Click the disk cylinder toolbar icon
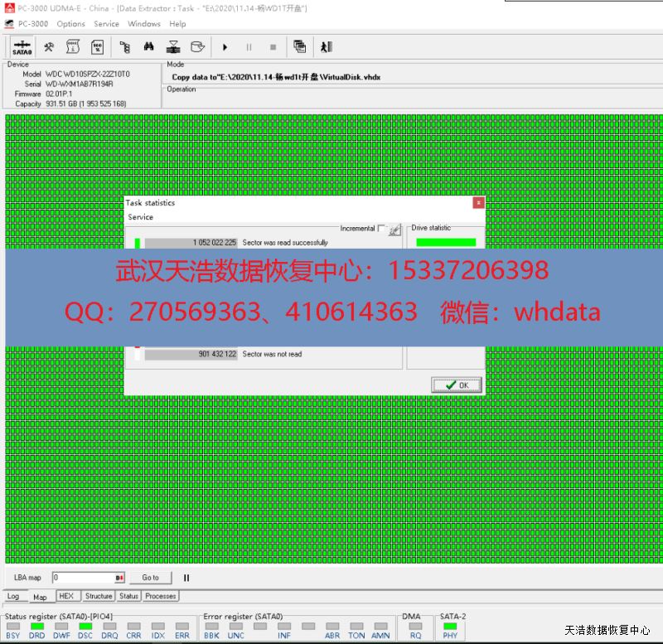663x644 pixels. point(197,47)
